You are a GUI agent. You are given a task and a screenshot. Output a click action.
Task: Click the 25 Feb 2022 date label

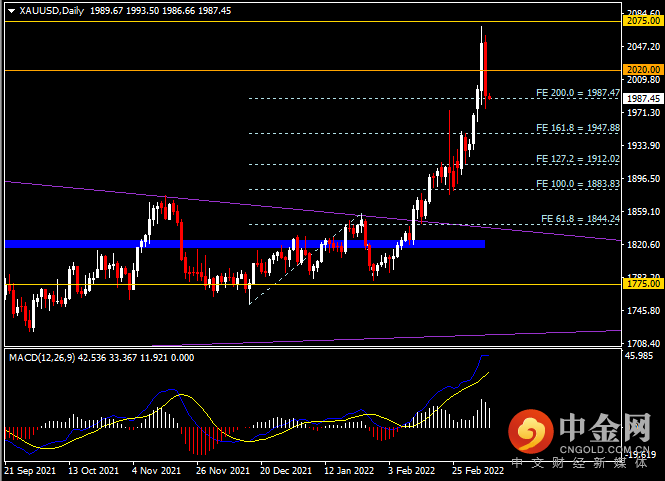pos(478,470)
